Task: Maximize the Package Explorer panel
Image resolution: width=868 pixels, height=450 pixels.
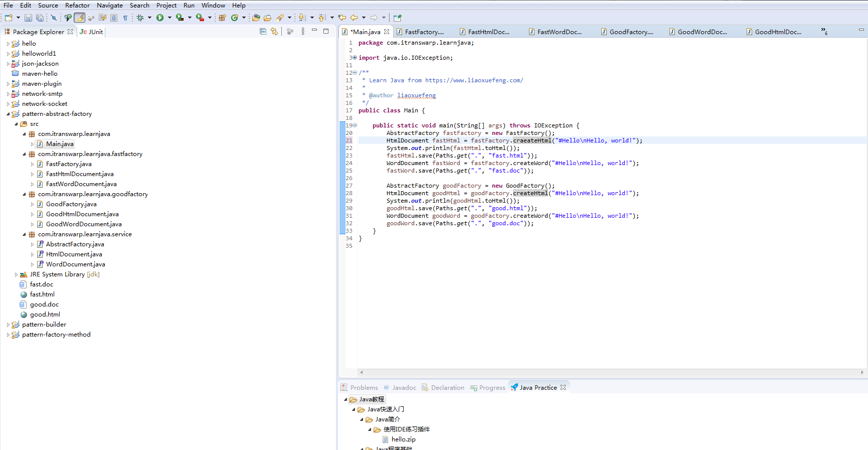Action: point(326,31)
